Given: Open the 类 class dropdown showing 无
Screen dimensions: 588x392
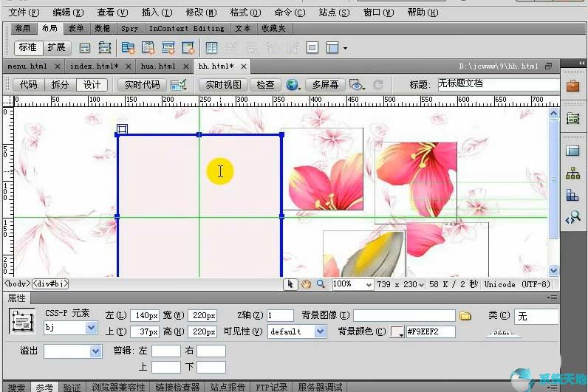Looking at the screenshot, I should [536, 317].
